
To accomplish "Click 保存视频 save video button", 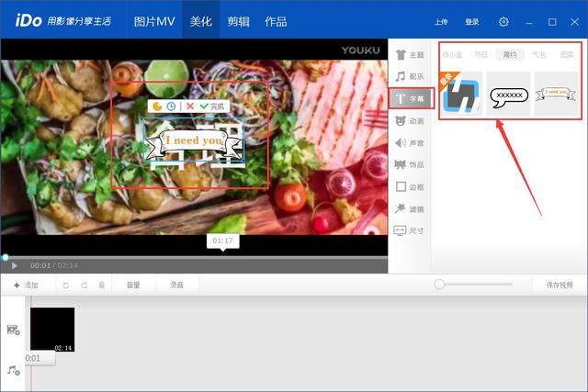I will coord(560,286).
